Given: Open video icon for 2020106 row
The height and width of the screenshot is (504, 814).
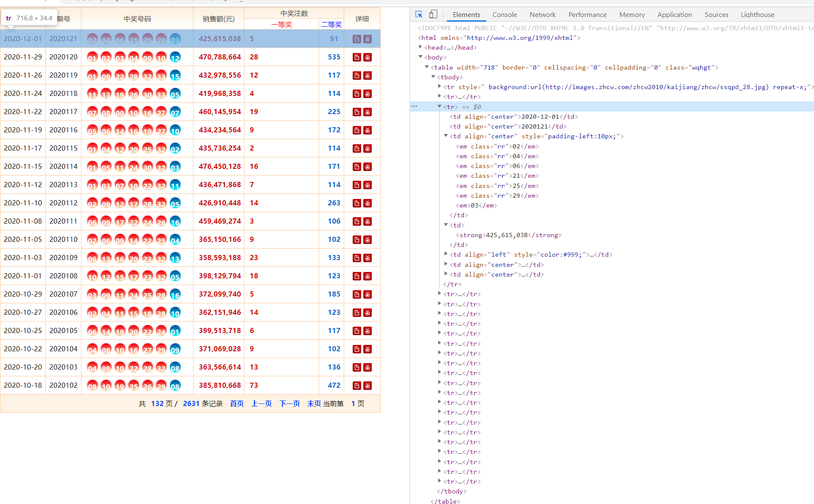Looking at the screenshot, I should pyautogui.click(x=368, y=313).
